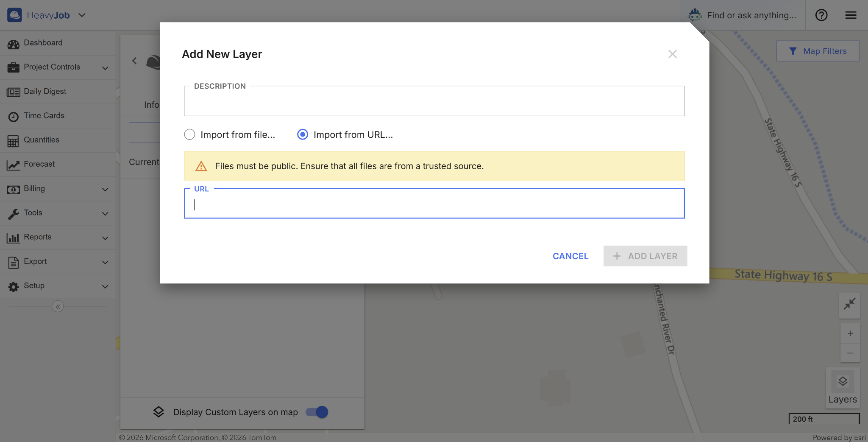Click the CANCEL button
This screenshot has width=868, height=442.
(x=570, y=256)
